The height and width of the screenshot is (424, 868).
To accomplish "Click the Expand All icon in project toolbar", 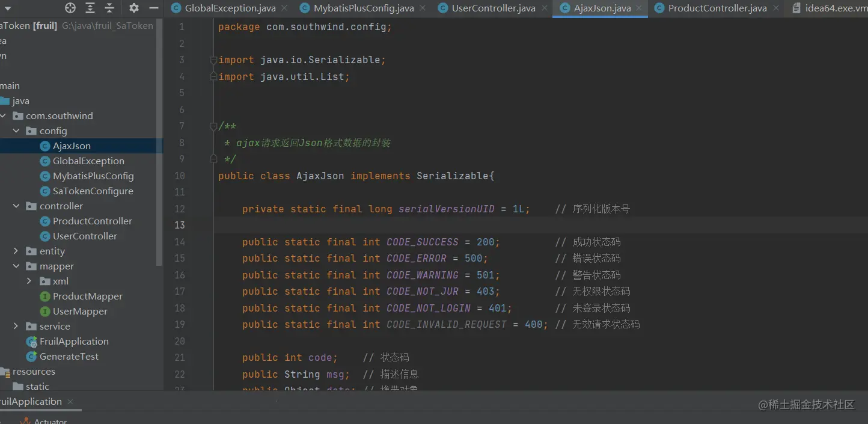I will coord(90,8).
